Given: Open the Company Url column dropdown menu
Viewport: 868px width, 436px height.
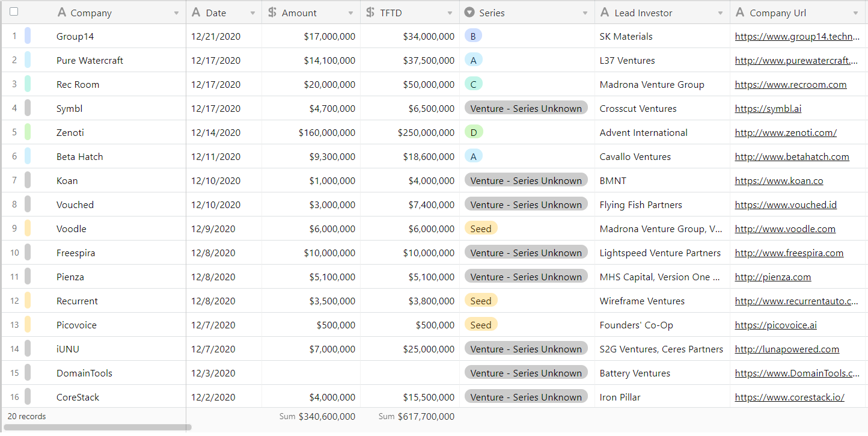Looking at the screenshot, I should (x=856, y=13).
